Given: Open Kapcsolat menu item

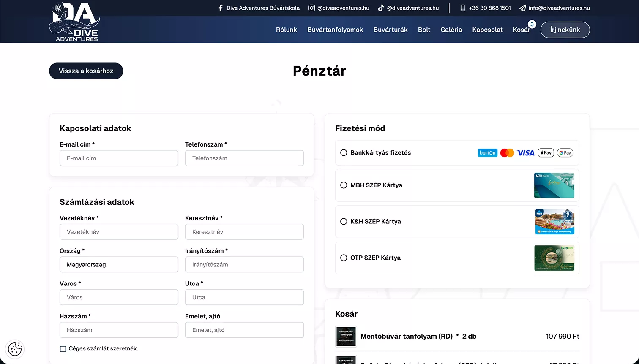Looking at the screenshot, I should click(x=487, y=30).
